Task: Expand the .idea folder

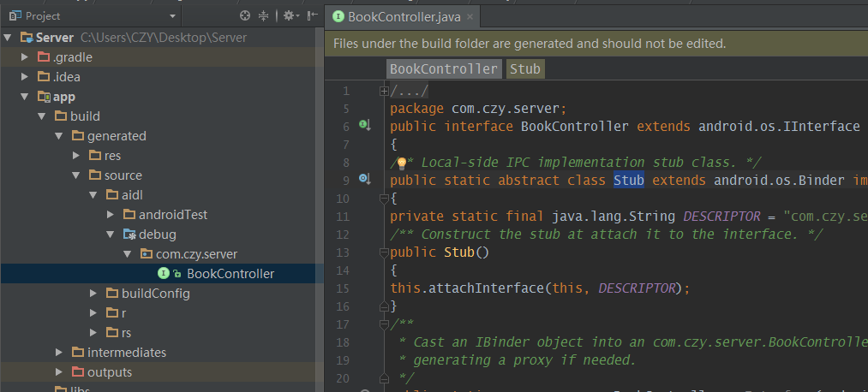Action: pos(24,77)
